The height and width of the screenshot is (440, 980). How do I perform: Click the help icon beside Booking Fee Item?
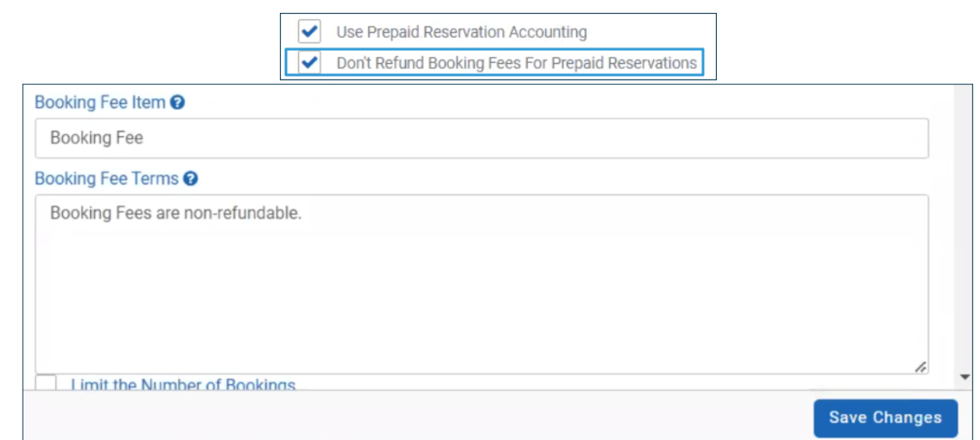tap(177, 102)
